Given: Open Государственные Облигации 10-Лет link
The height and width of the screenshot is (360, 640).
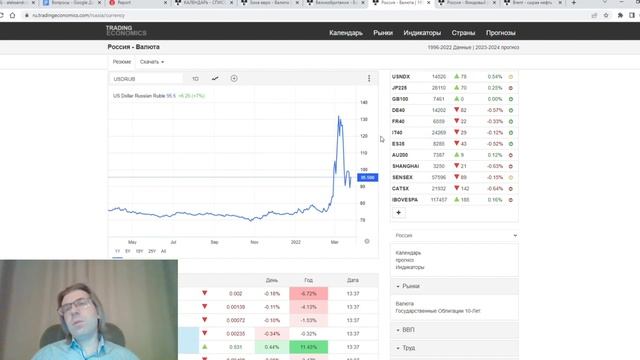Looking at the screenshot, I should 438,311.
